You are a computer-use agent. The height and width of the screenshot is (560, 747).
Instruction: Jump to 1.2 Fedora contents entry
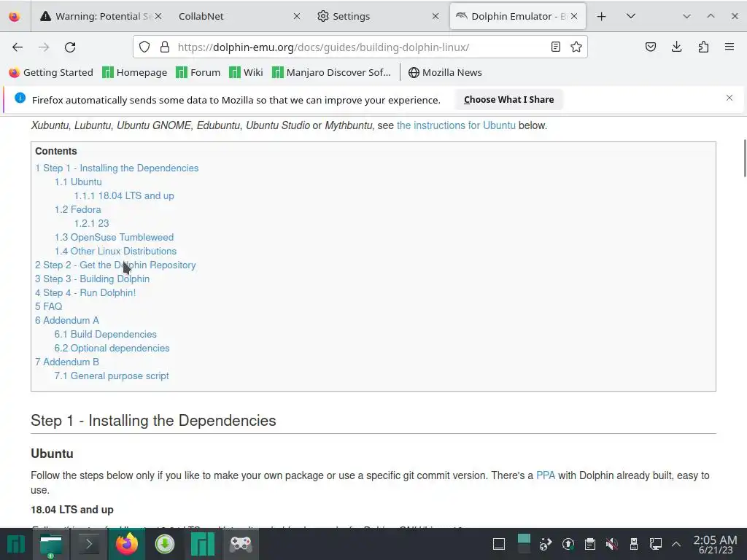click(77, 209)
